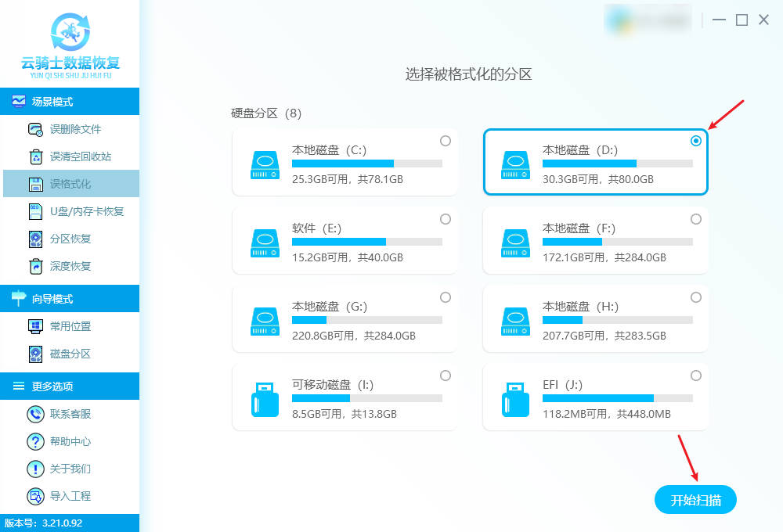This screenshot has height=532, width=783.
Task: Expand the 更多选项 section header
Action: pos(70,386)
